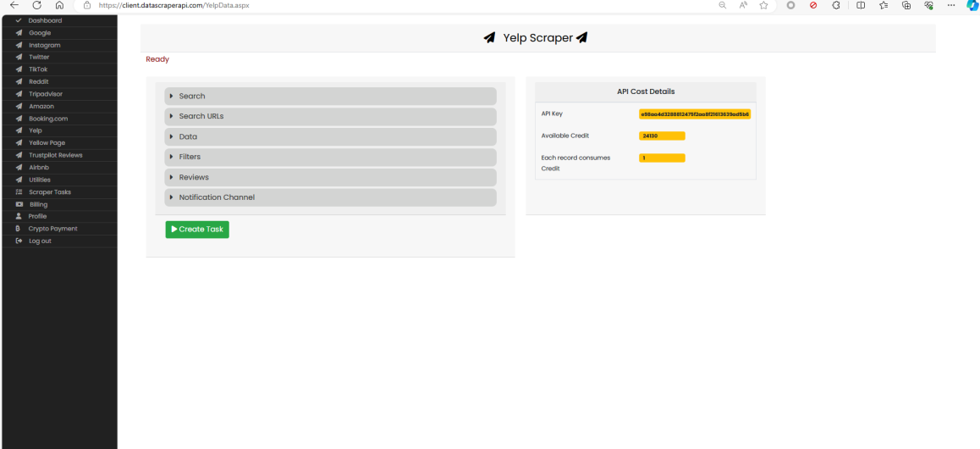Screen dimensions: 980x449
Task: Expand the Search section
Action: click(x=331, y=97)
